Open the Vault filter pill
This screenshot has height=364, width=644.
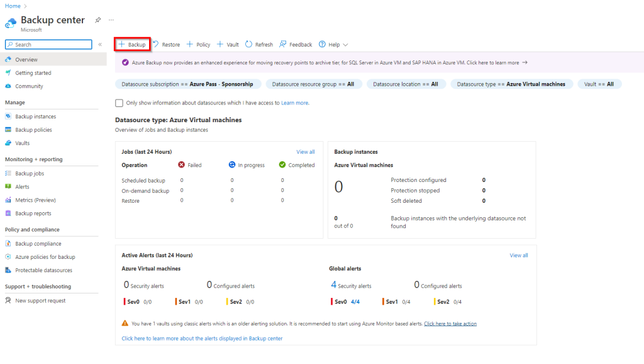click(599, 84)
